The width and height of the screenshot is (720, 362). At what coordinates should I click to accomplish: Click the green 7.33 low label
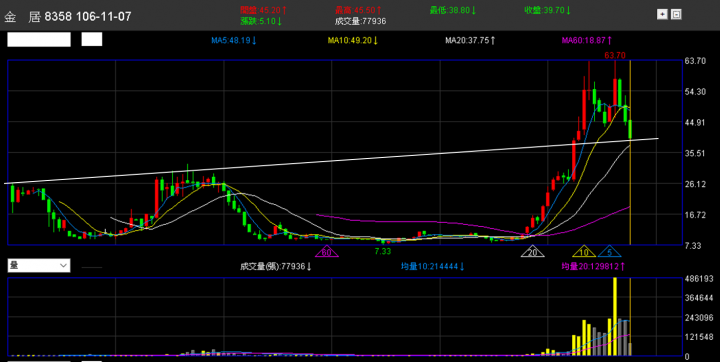pos(382,251)
